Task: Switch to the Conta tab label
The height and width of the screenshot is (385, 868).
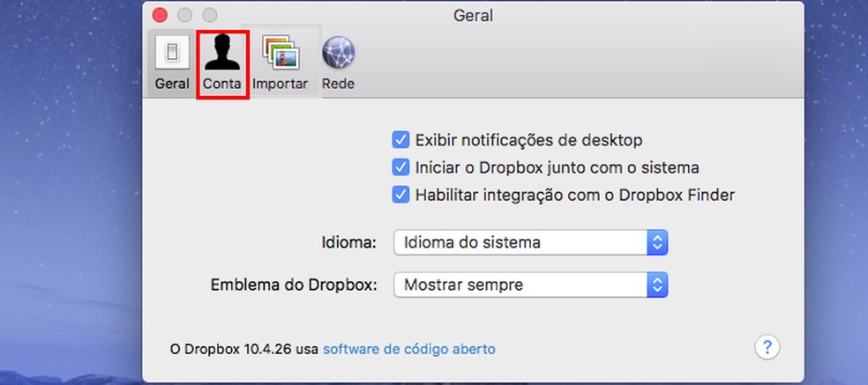Action: [x=222, y=85]
